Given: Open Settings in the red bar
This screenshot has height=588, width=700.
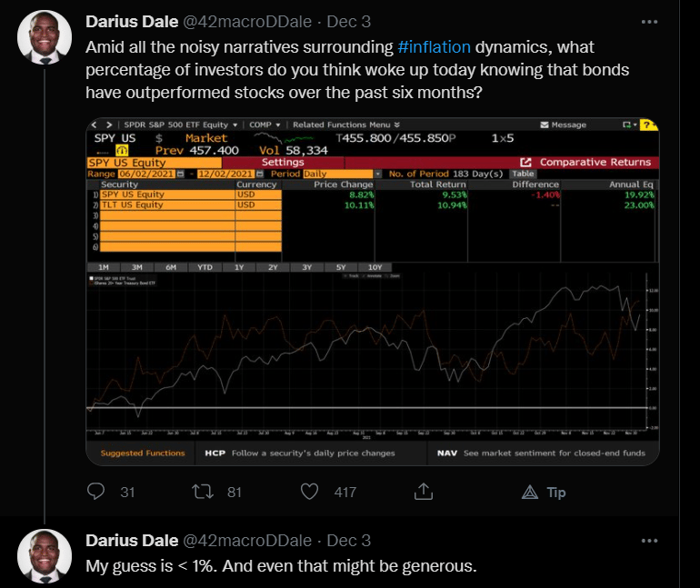Looking at the screenshot, I should click(283, 162).
